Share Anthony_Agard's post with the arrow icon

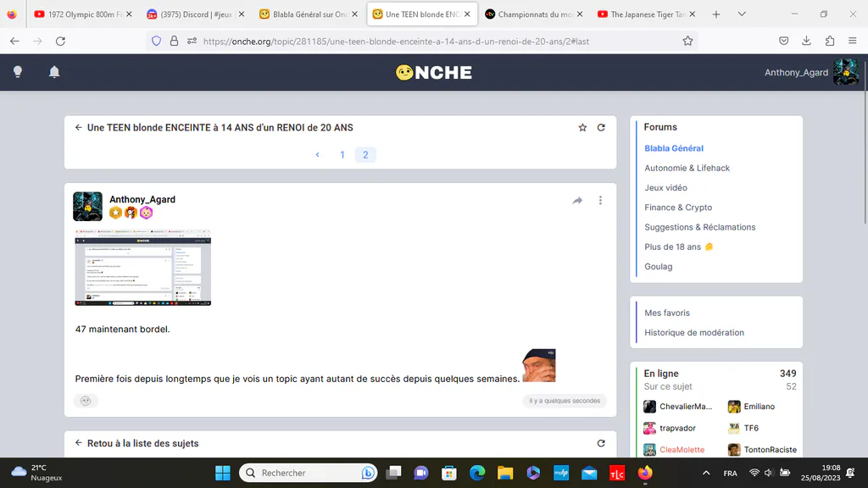(x=577, y=200)
